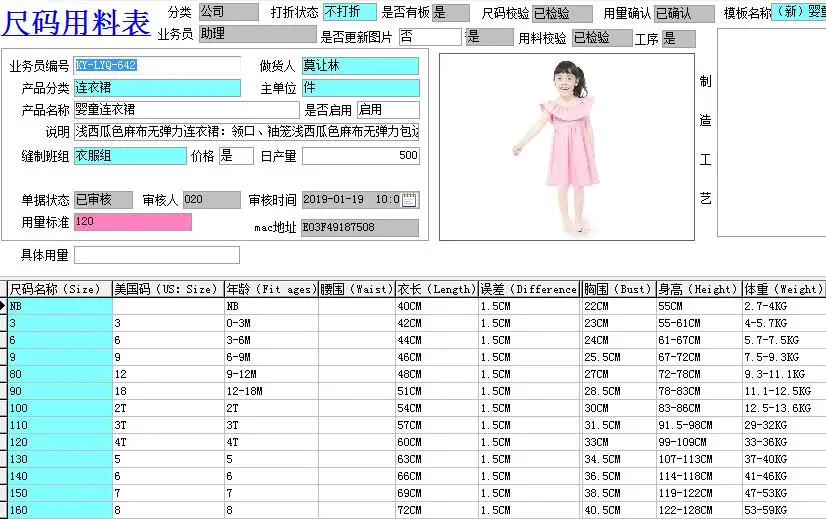Click the girl in pink dress product image
Image resolution: width=826 pixels, height=519 pixels.
[567, 147]
